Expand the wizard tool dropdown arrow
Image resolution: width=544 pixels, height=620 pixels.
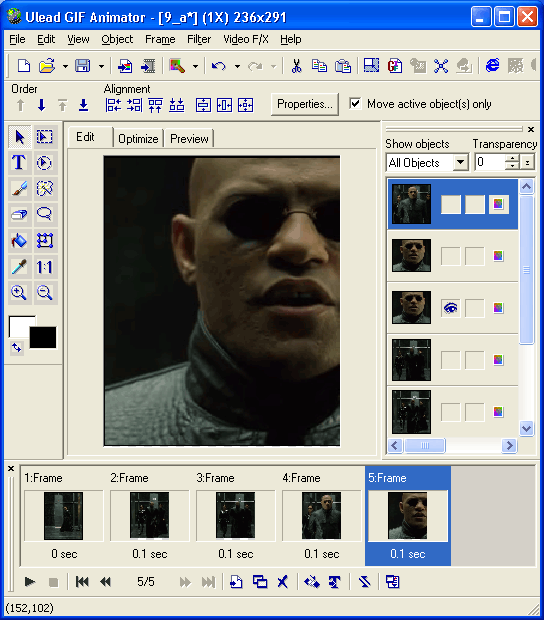195,66
